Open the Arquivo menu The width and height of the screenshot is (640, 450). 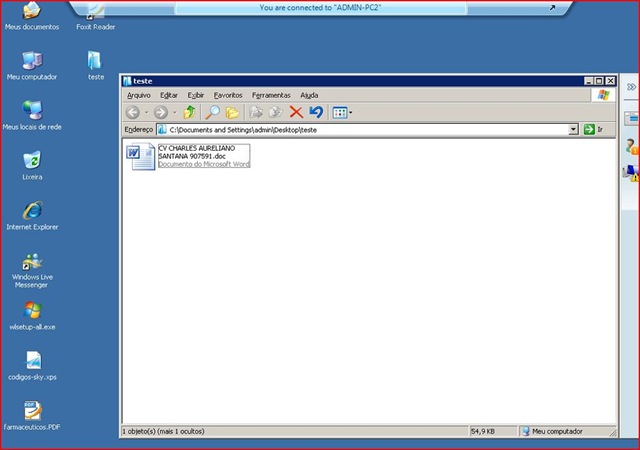click(x=138, y=95)
